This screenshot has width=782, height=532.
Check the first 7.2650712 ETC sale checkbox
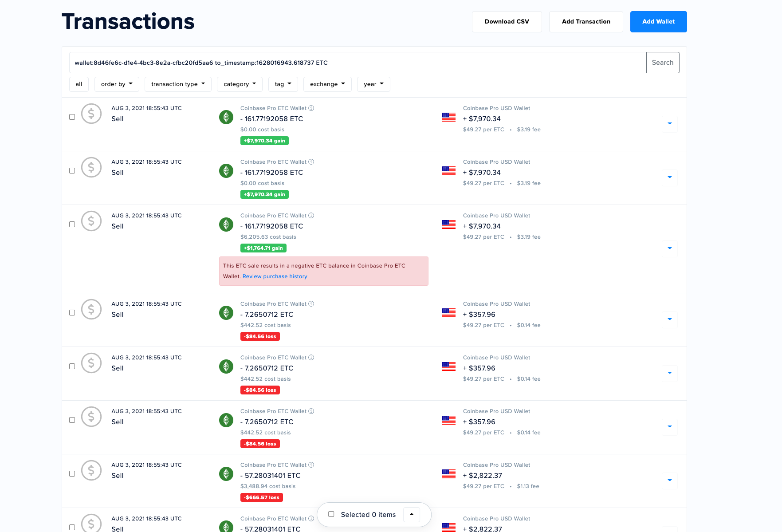72,313
